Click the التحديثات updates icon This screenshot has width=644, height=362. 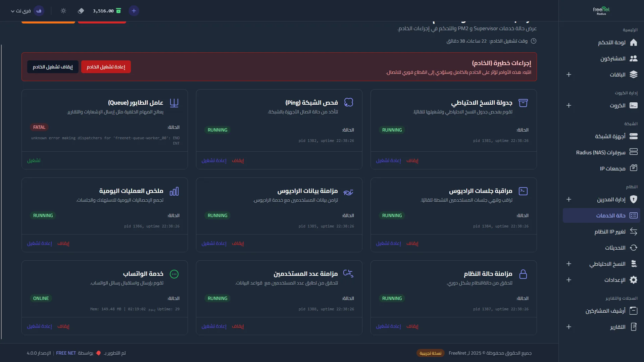coord(634,248)
